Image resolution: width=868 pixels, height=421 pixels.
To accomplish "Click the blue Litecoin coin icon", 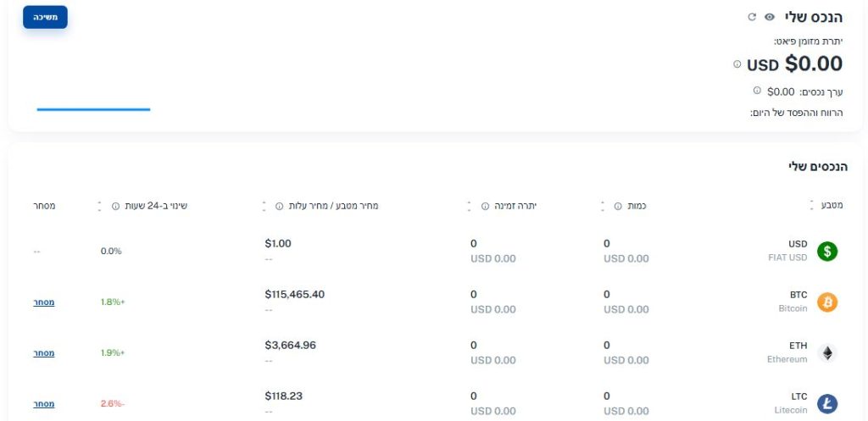I will 827,404.
